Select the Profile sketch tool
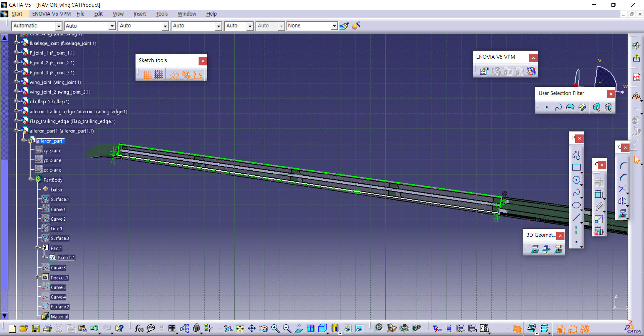Image resolution: width=644 pixels, height=336 pixels. point(576,155)
